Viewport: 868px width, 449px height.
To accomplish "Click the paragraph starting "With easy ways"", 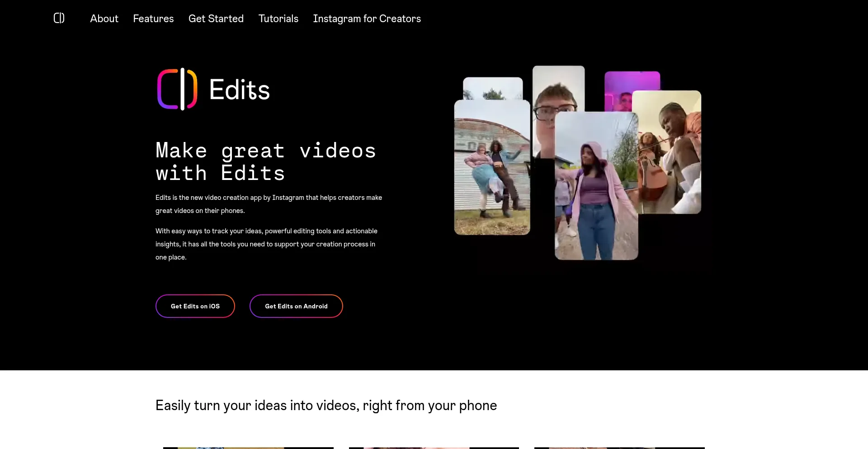I will pyautogui.click(x=266, y=244).
